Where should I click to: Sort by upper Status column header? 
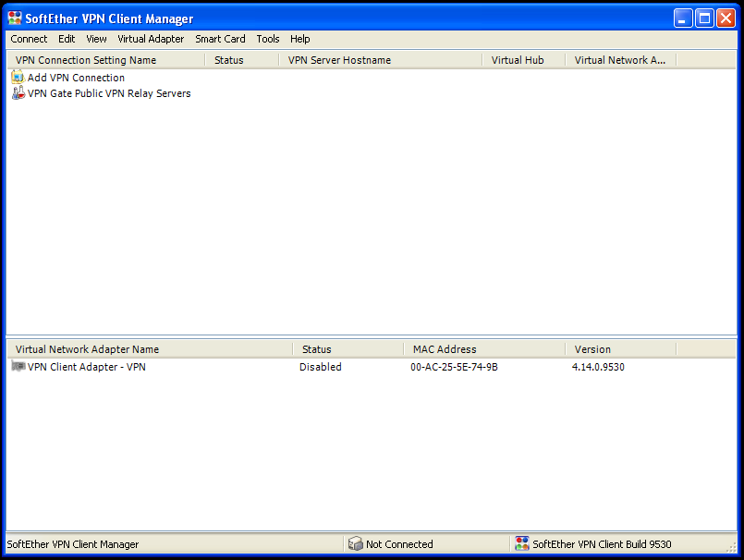242,60
